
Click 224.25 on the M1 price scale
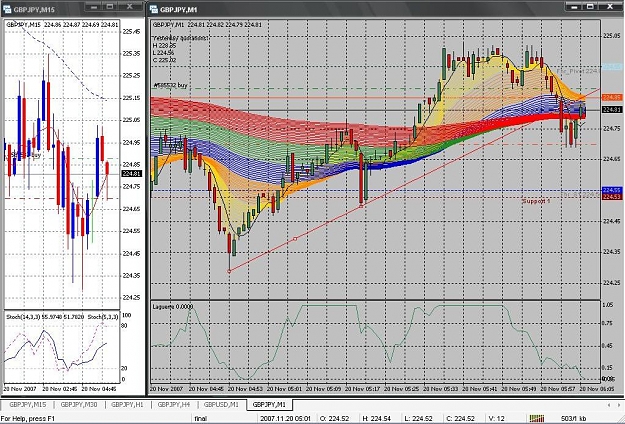click(x=611, y=283)
